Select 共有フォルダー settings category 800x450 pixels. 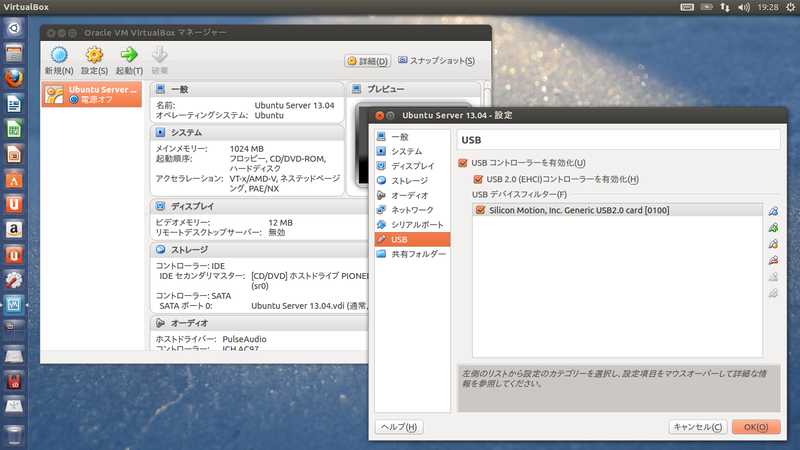pos(412,254)
